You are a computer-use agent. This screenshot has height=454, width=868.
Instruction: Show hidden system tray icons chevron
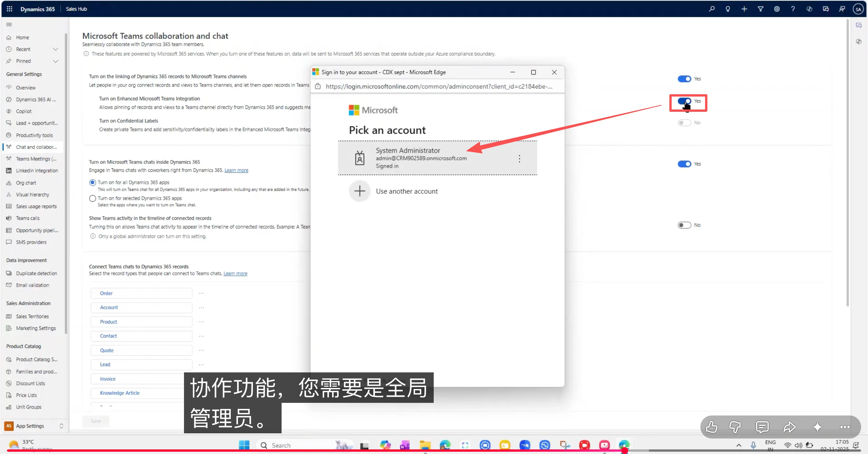(739, 445)
